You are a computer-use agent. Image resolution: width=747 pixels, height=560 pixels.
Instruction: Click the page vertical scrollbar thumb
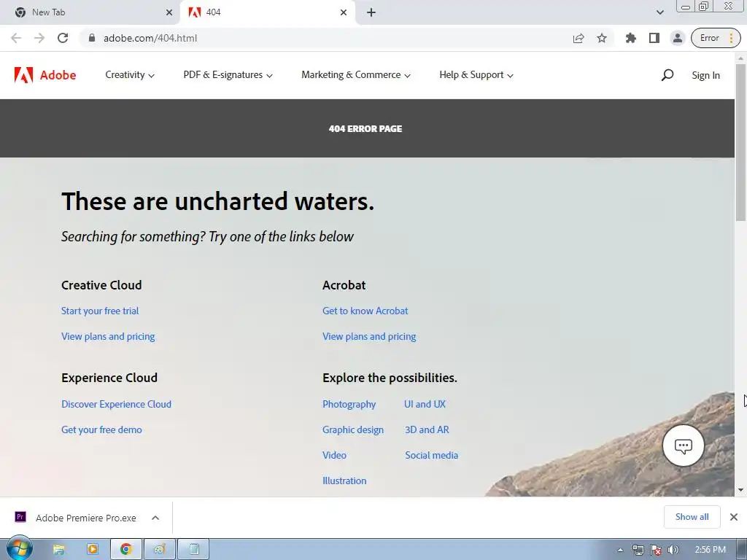[740, 142]
